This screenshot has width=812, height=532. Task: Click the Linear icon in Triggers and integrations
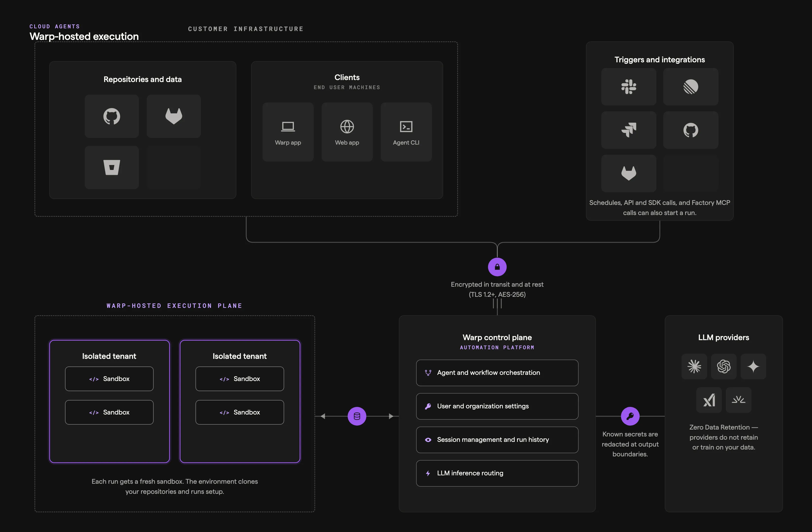point(691,87)
